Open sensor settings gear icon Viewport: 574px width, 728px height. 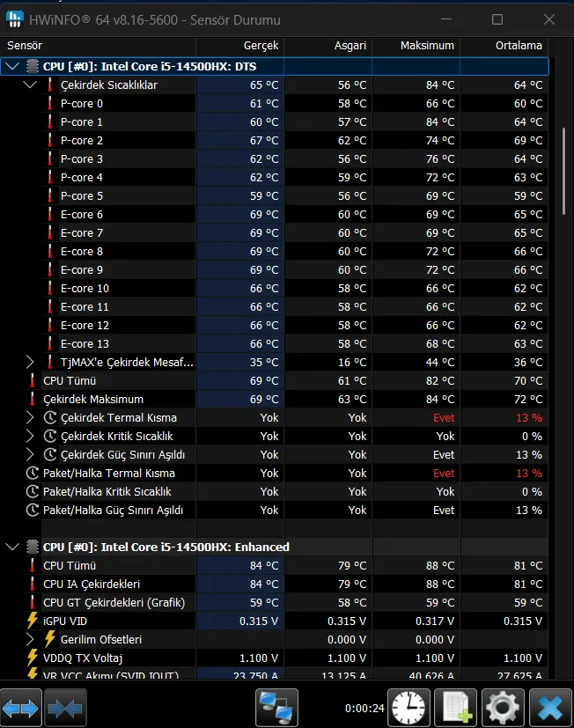tap(503, 709)
